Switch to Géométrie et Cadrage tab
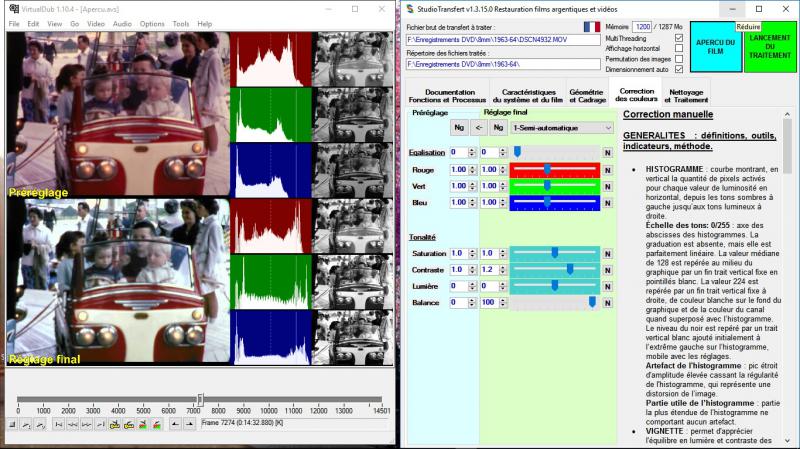The width and height of the screenshot is (800, 449). click(587, 95)
